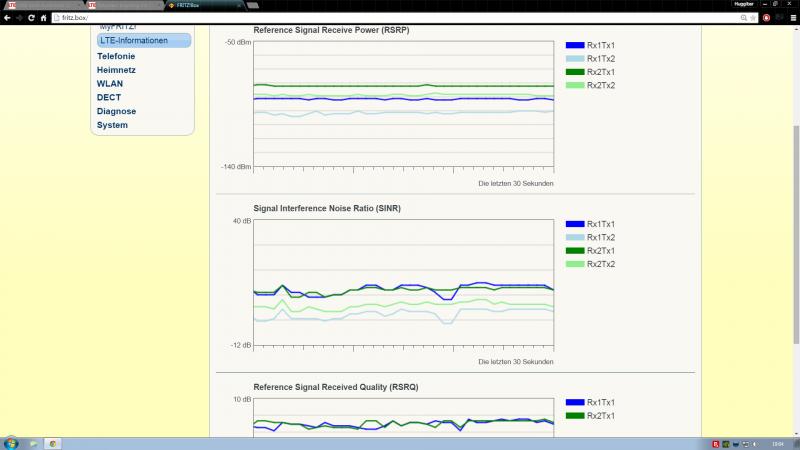Click 'Die letzten 30 Sekunden' under SINR chart
This screenshot has height=450, width=800.
coord(516,362)
